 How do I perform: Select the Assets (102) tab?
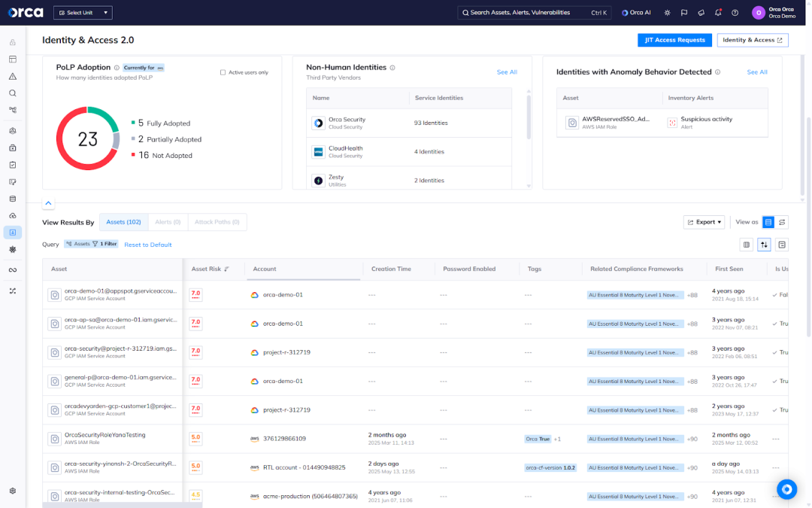pos(123,222)
